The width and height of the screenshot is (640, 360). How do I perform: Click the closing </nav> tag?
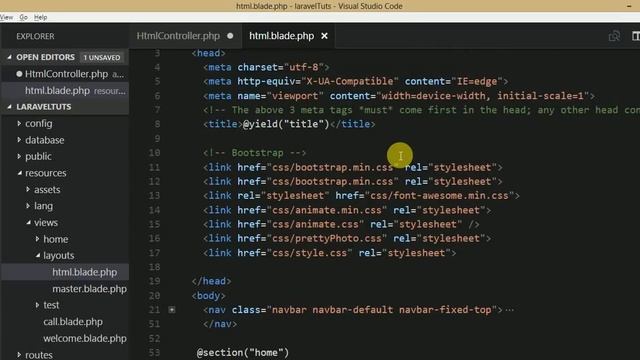pyautogui.click(x=220, y=324)
